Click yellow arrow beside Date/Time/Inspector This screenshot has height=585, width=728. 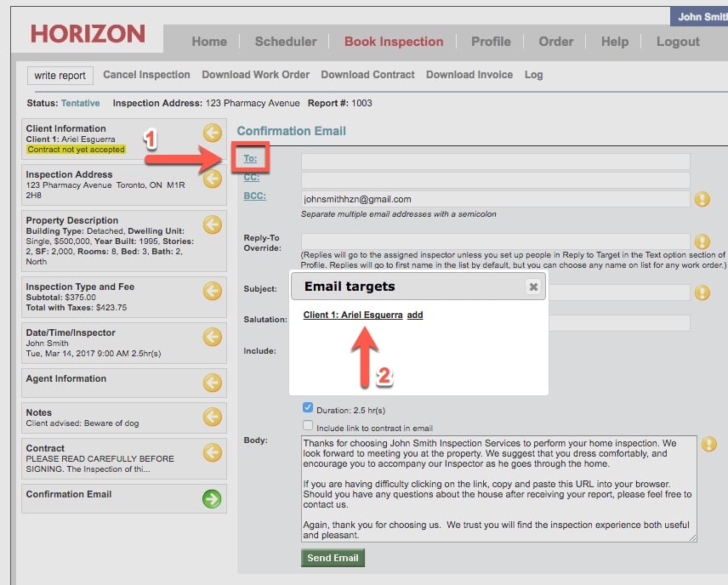[212, 337]
